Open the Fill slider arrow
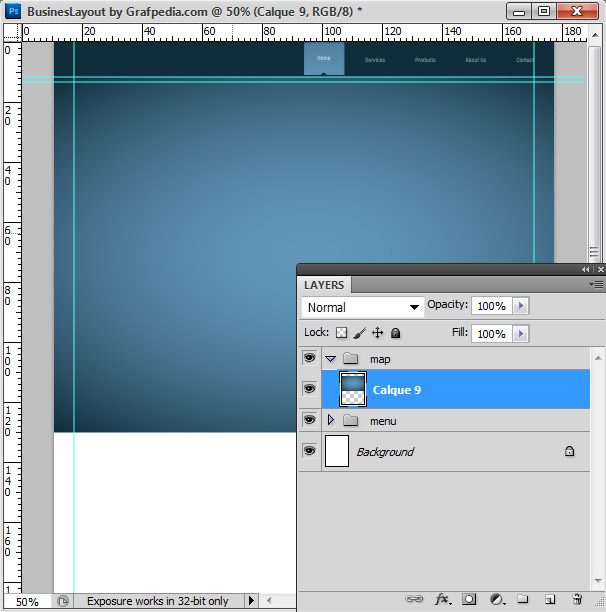This screenshot has height=612, width=606. (x=521, y=334)
